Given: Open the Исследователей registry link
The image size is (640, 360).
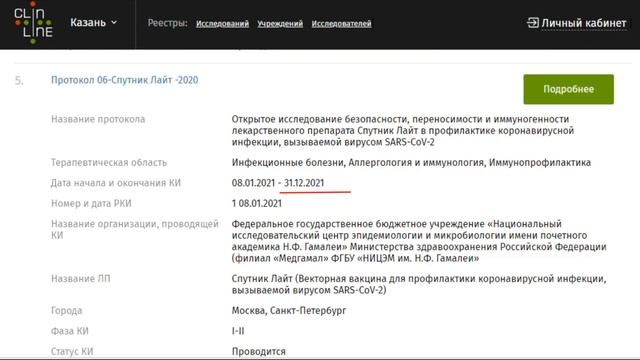Looking at the screenshot, I should [341, 24].
